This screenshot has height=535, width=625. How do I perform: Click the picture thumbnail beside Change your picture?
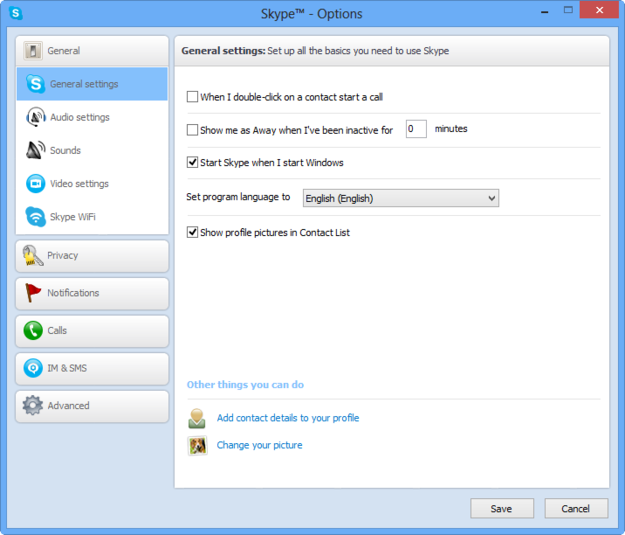pyautogui.click(x=197, y=445)
